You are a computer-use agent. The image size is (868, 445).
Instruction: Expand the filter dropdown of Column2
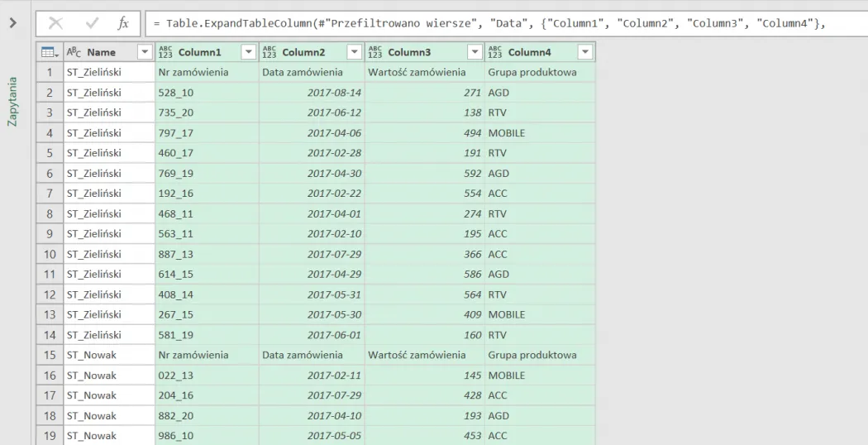click(354, 53)
